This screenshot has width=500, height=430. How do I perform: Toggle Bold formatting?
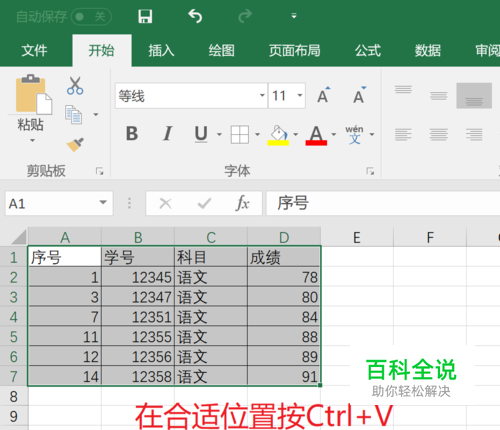pyautogui.click(x=132, y=134)
